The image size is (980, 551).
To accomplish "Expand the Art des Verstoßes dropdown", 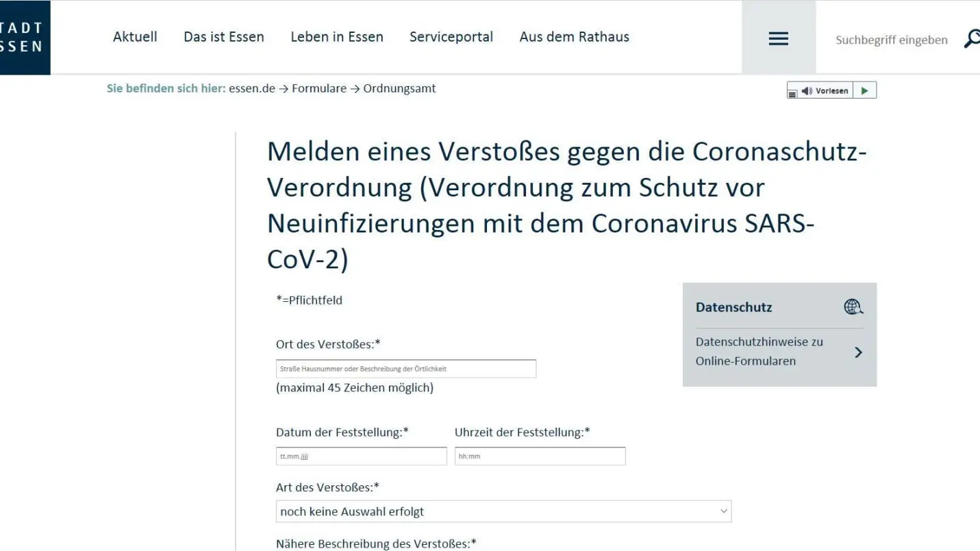I will [x=503, y=511].
